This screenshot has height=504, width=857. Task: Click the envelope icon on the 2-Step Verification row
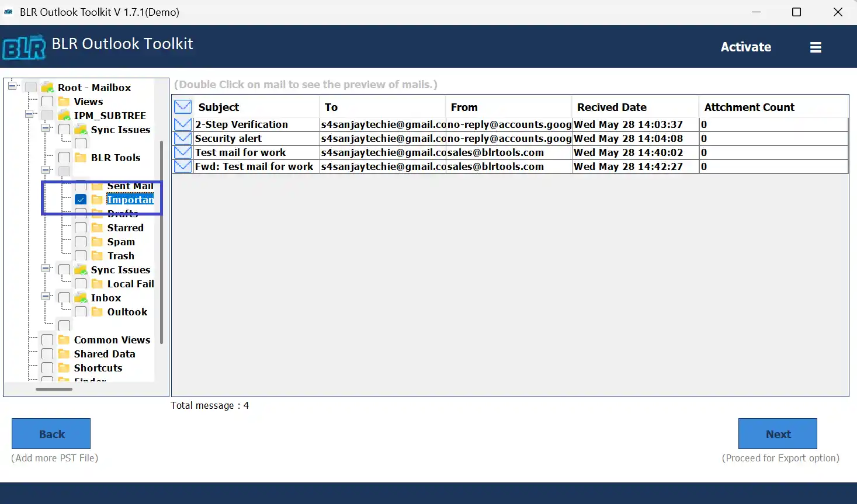[x=182, y=124]
